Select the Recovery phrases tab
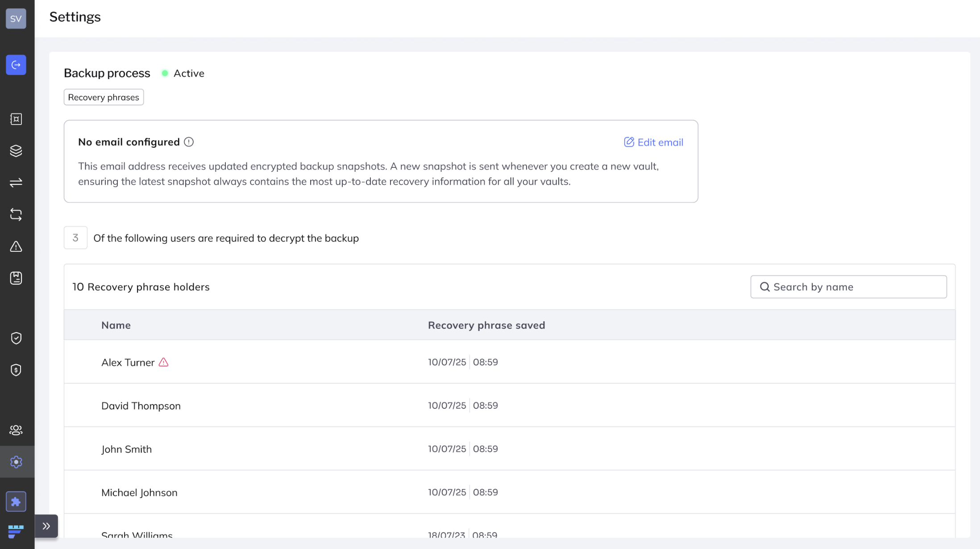980x549 pixels. 104,97
